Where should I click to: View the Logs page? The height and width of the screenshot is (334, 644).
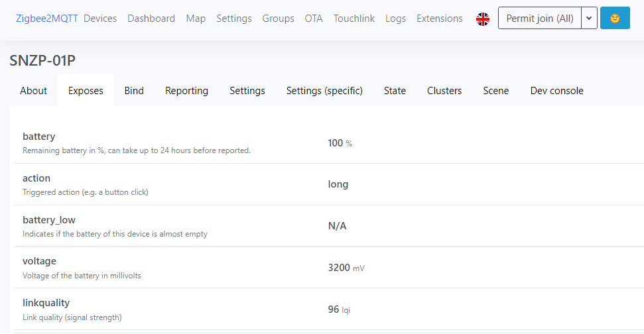[395, 19]
